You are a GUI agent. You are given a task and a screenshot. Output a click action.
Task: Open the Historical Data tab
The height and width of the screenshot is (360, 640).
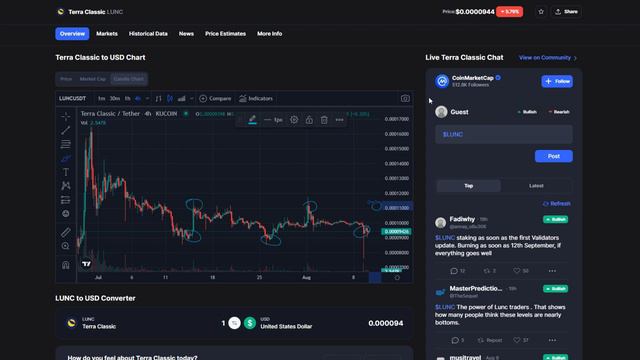point(148,33)
